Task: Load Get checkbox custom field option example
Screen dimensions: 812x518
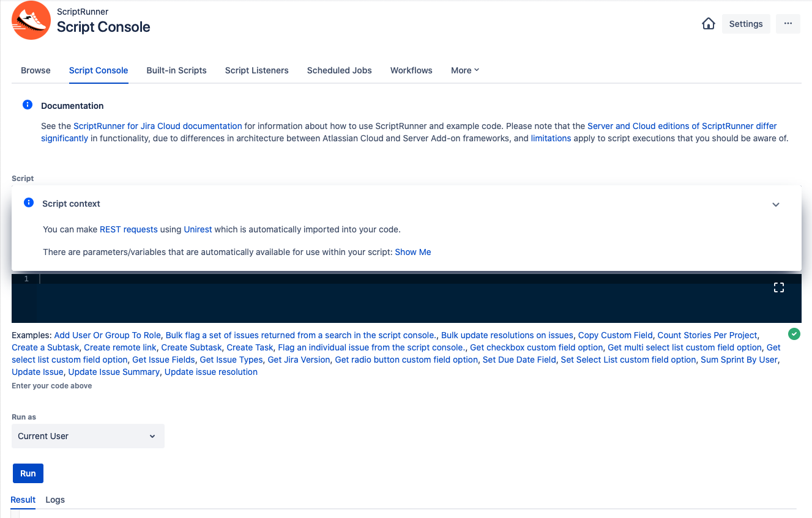Action: 536,347
